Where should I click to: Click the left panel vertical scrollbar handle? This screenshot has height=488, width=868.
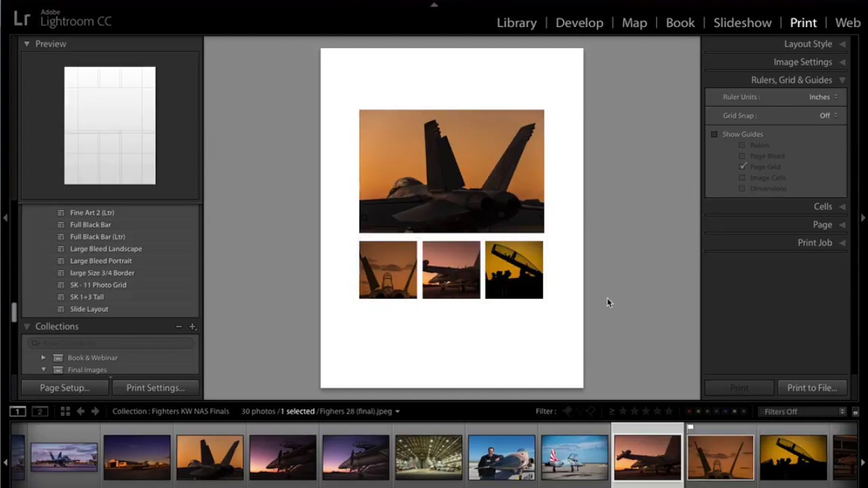click(x=14, y=312)
